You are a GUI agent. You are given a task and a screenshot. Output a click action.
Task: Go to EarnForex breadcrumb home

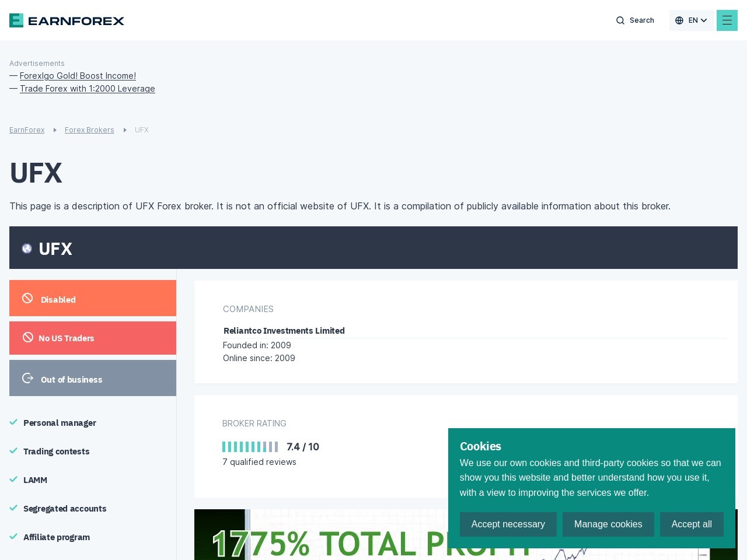[27, 130]
